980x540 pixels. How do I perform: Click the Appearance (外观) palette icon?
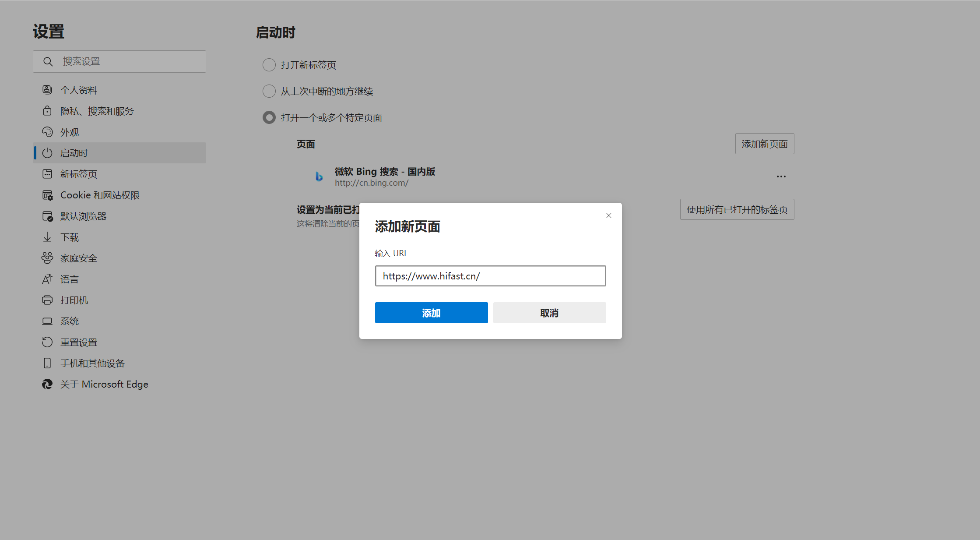point(47,132)
